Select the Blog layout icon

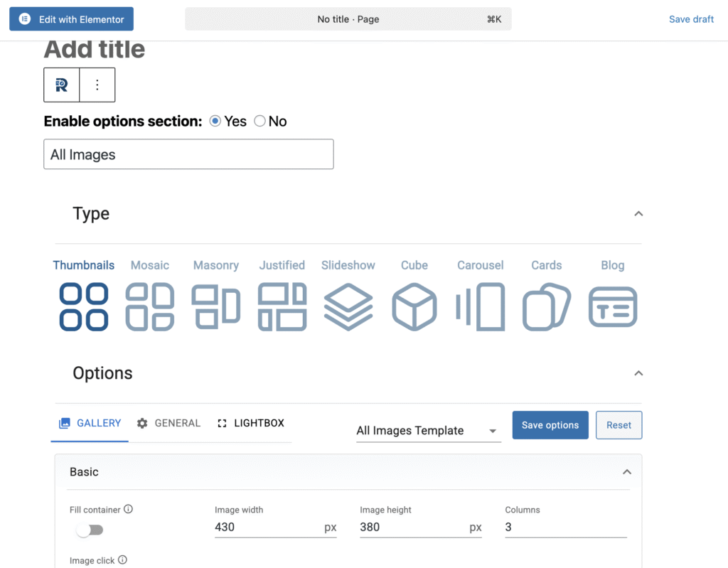(613, 306)
